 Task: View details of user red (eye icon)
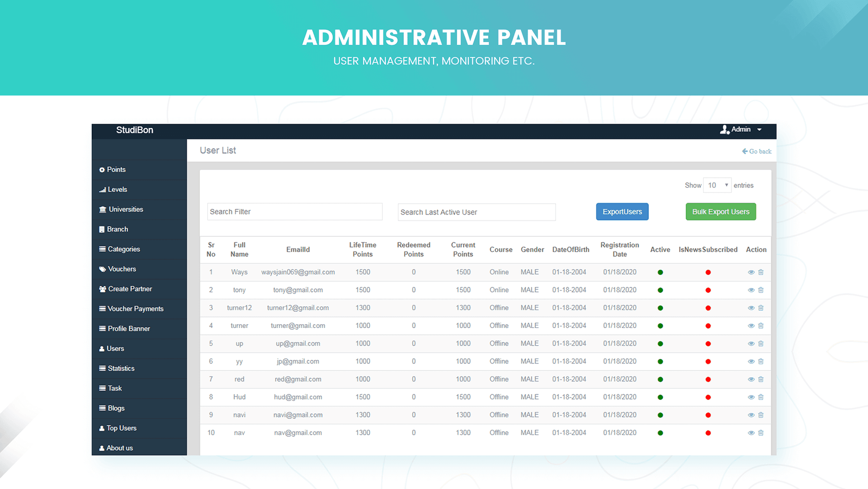tap(751, 380)
